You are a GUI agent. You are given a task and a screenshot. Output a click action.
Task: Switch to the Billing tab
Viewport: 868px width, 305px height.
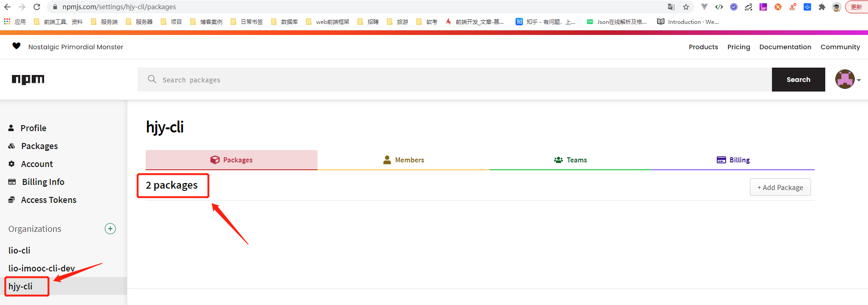pos(733,160)
